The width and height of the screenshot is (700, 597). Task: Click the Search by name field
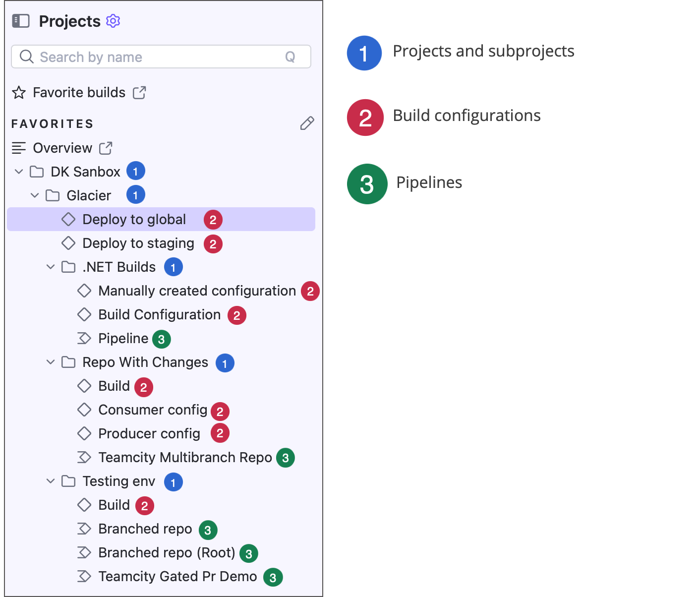point(149,57)
